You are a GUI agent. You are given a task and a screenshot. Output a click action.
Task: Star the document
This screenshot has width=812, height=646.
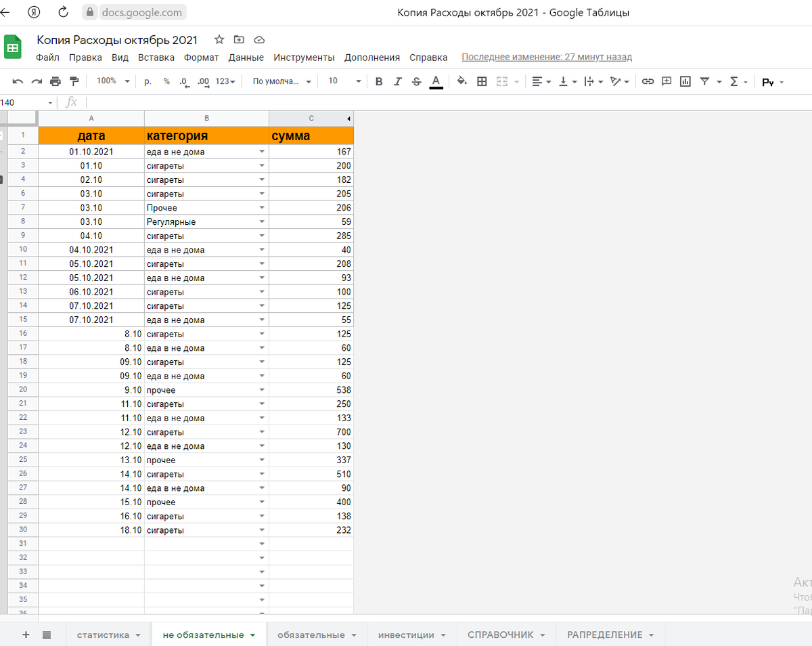pos(219,39)
